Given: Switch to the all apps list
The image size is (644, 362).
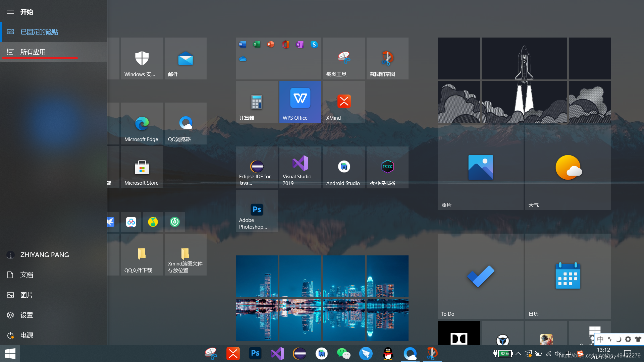Looking at the screenshot, I should pyautogui.click(x=33, y=52).
